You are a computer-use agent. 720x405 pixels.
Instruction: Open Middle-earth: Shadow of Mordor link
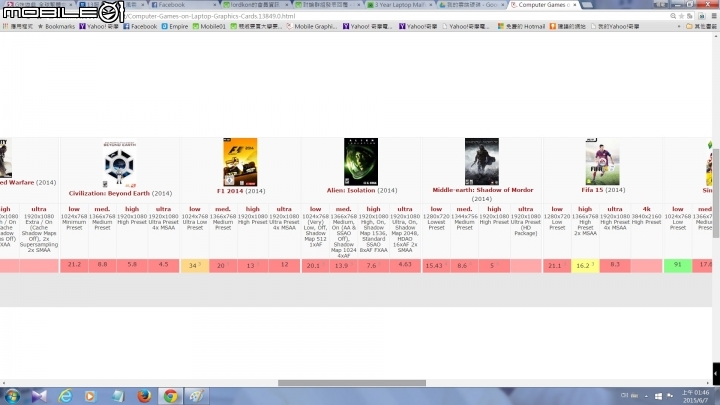(x=483, y=190)
